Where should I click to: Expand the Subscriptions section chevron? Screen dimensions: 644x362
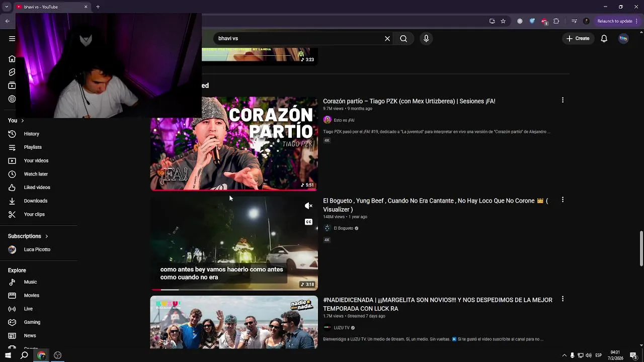(46, 236)
